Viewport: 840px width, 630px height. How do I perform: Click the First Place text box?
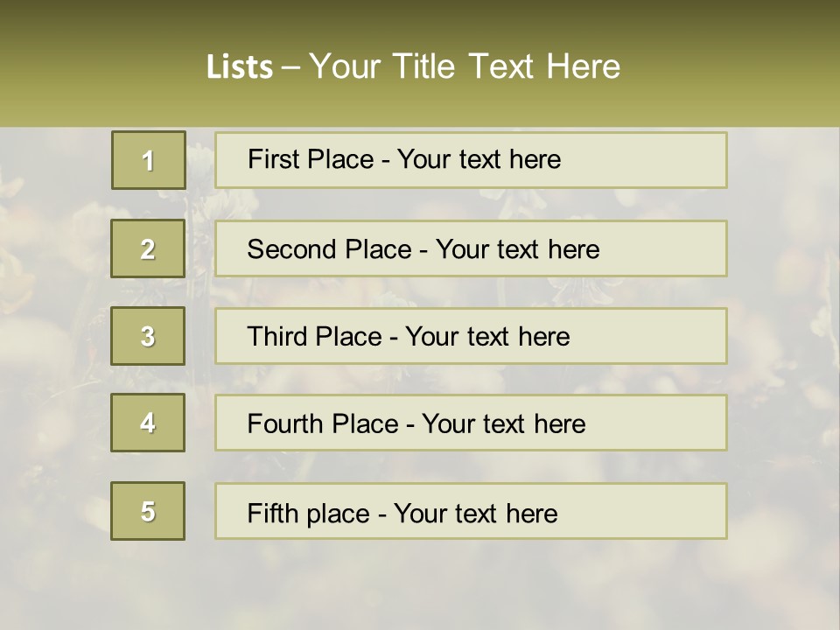471,160
